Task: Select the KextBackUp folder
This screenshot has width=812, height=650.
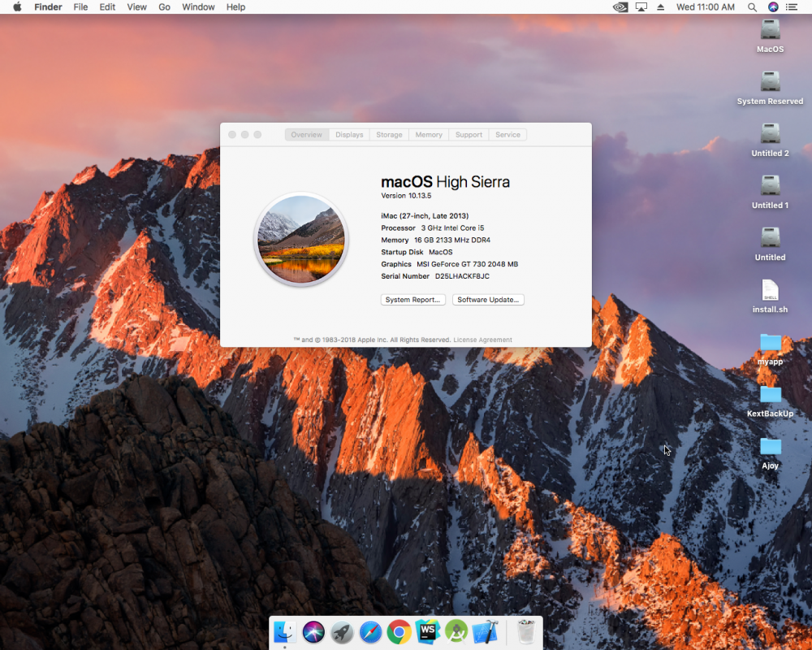Action: pos(770,394)
